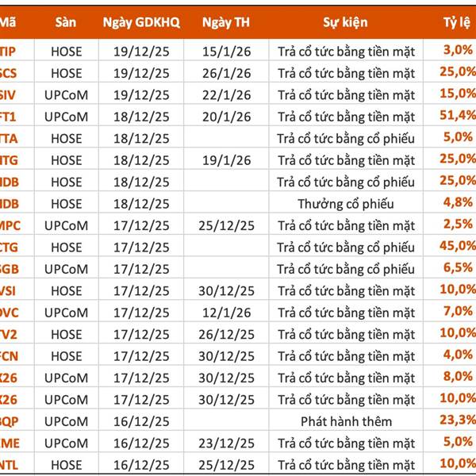Click the MPC stock code
Screen dimensions: 476x476
pos(10,225)
